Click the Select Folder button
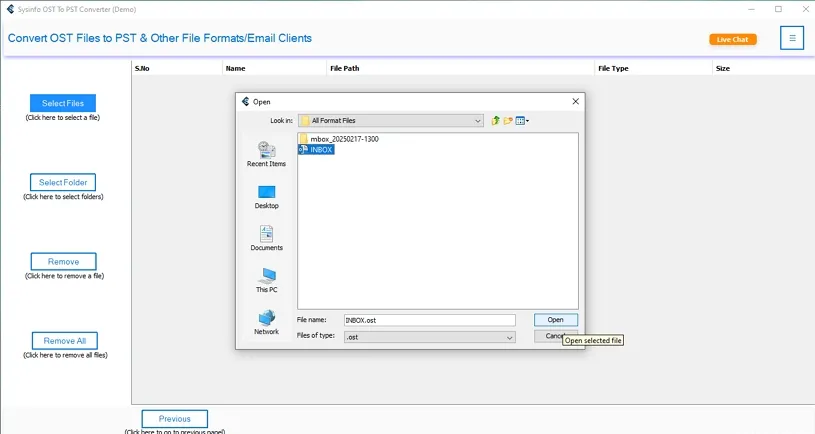815x434 pixels. point(63,182)
